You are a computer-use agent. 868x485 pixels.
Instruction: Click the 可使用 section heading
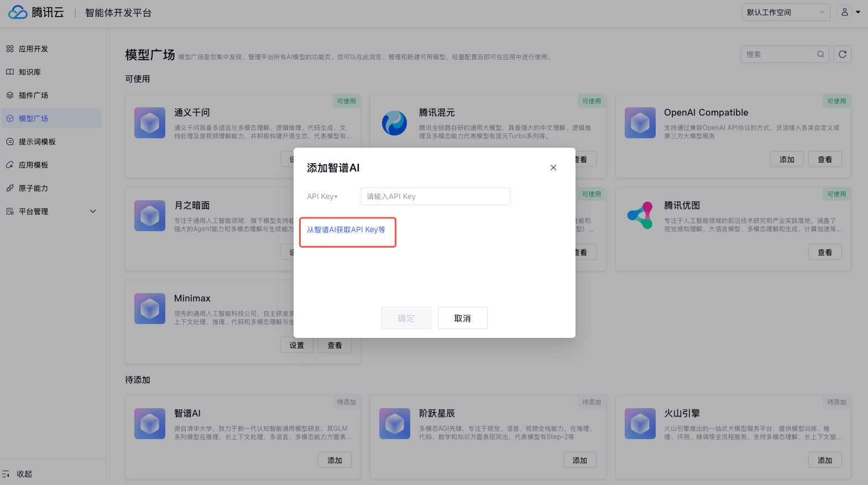tap(138, 79)
